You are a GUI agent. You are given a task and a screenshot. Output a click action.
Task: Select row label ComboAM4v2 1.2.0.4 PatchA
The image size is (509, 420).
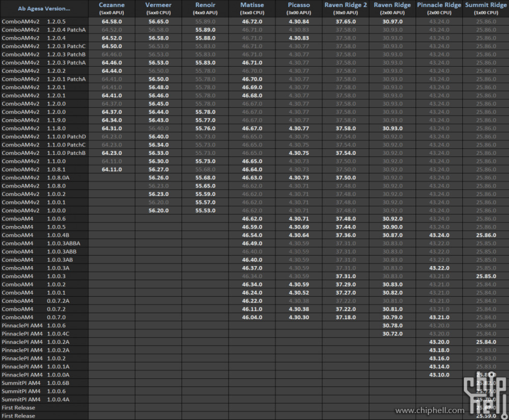click(43, 30)
